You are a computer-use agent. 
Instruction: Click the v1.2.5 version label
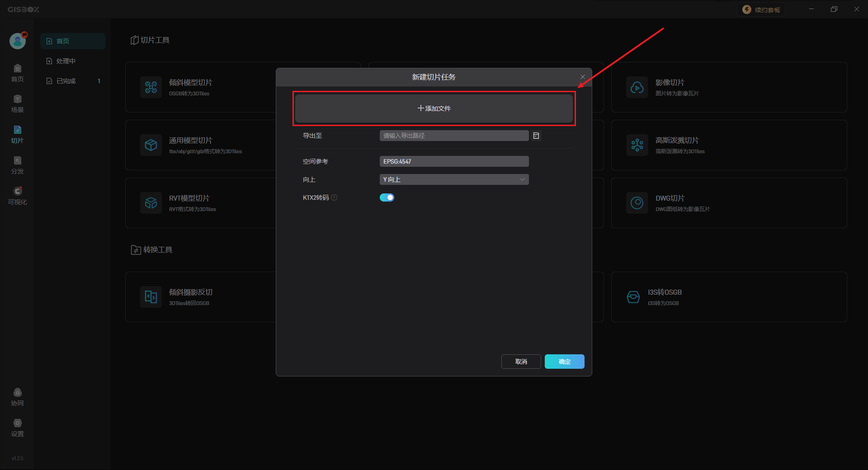tap(17, 458)
